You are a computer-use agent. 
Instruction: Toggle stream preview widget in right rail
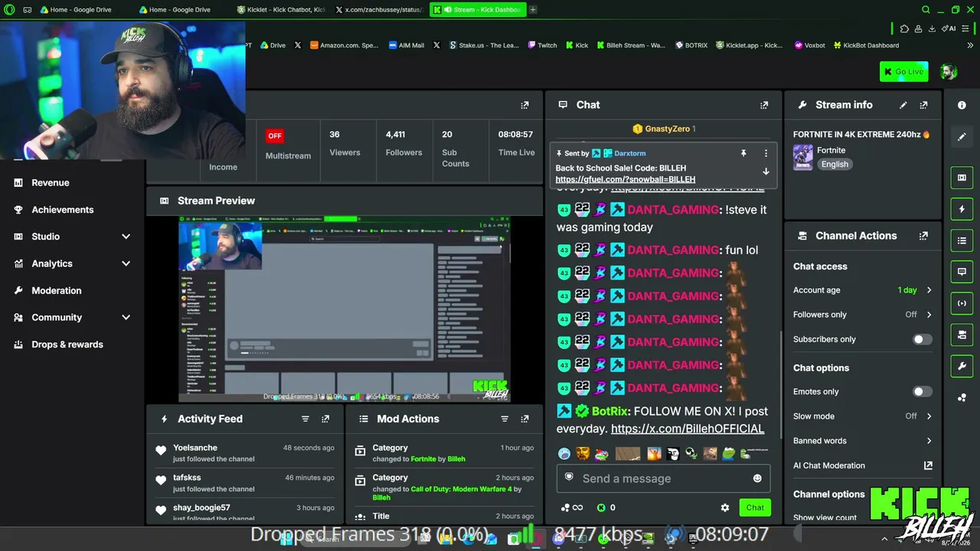962,178
